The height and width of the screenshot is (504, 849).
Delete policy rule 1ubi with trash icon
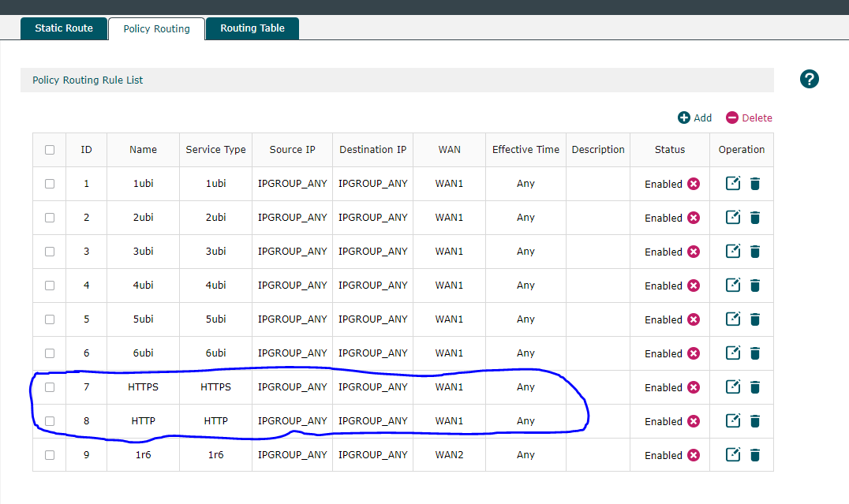point(755,184)
